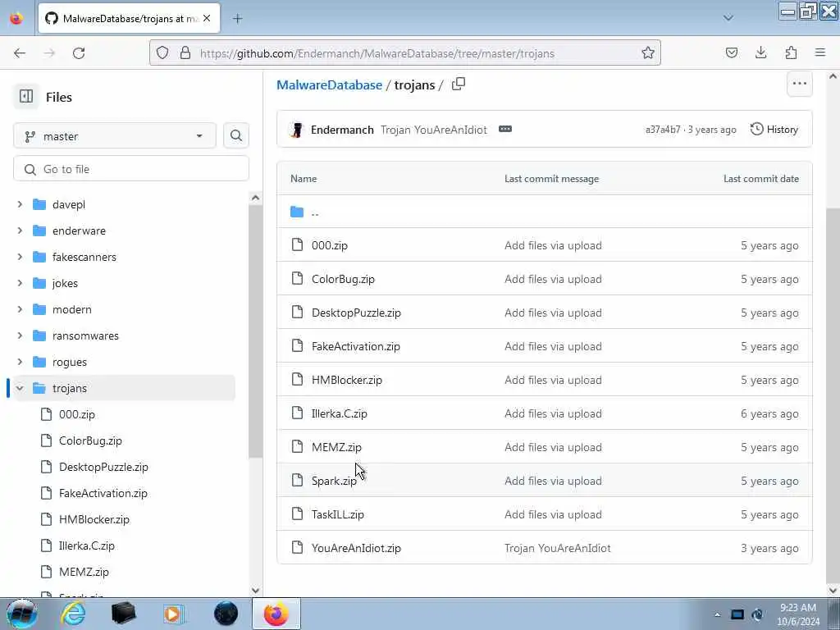
Task: Select 000.zip in the file tree
Action: click(76, 414)
